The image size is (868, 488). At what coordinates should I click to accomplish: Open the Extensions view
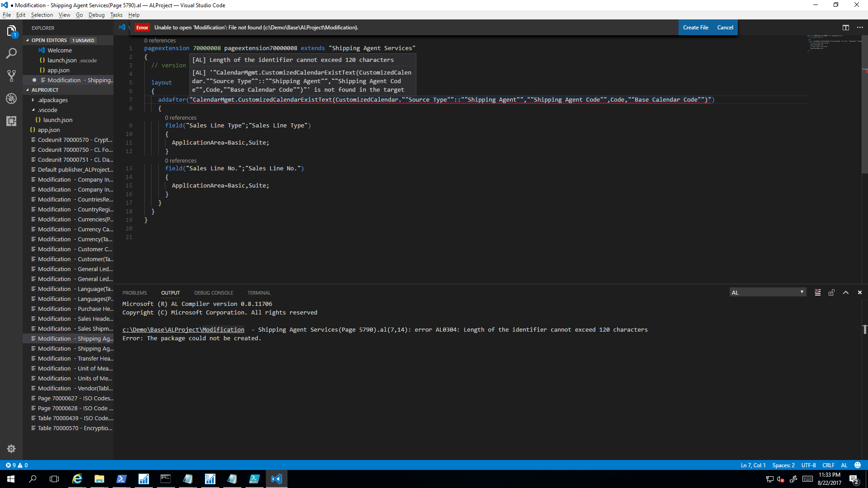pyautogui.click(x=11, y=121)
